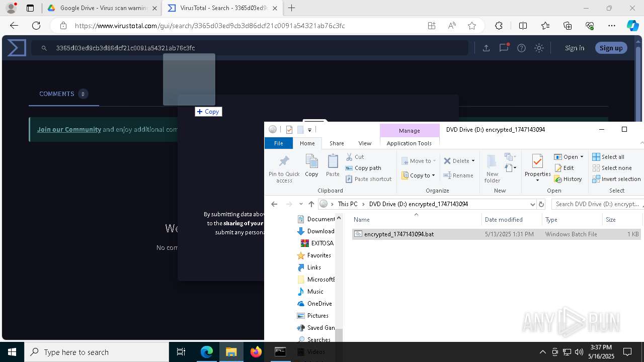Viewport: 644px width, 362px height.
Task: Click the Sign up button on VirusTotal
Action: [611, 48]
